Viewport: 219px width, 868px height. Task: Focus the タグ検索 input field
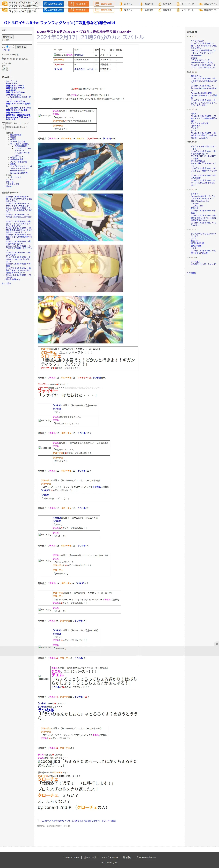pyautogui.click(x=17, y=43)
